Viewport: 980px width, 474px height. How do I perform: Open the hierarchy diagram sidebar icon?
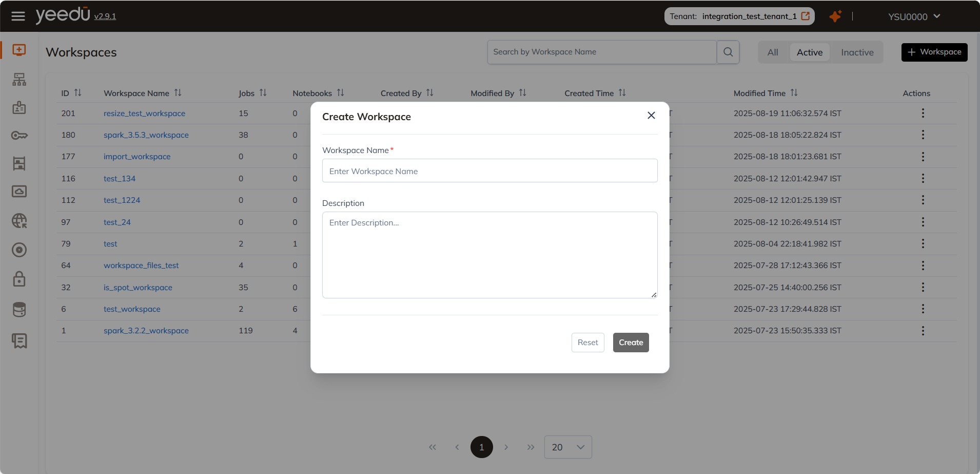point(19,80)
